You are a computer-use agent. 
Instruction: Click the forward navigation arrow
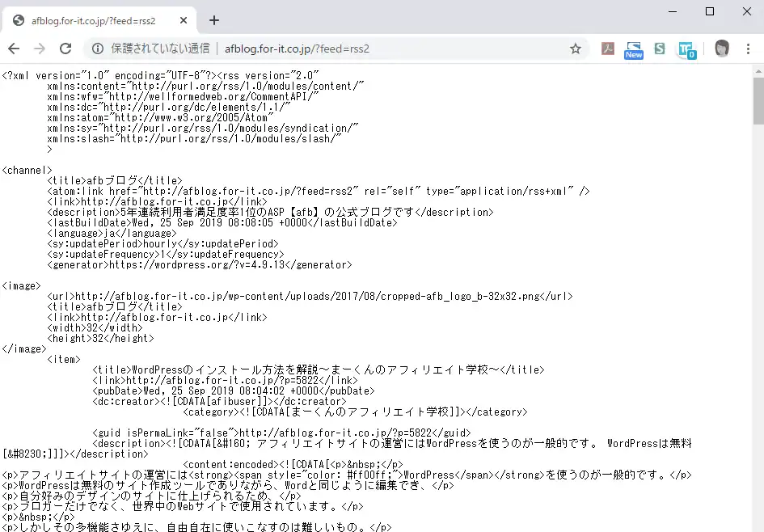pyautogui.click(x=40, y=49)
